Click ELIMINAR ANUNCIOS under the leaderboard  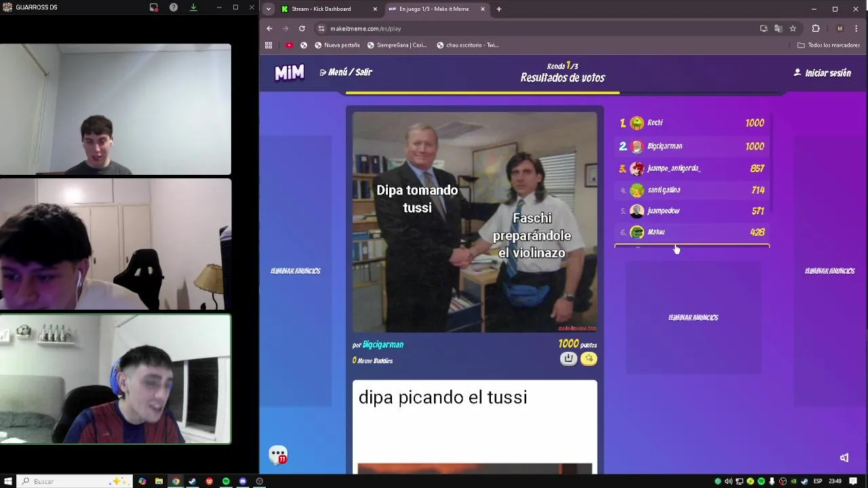click(693, 317)
